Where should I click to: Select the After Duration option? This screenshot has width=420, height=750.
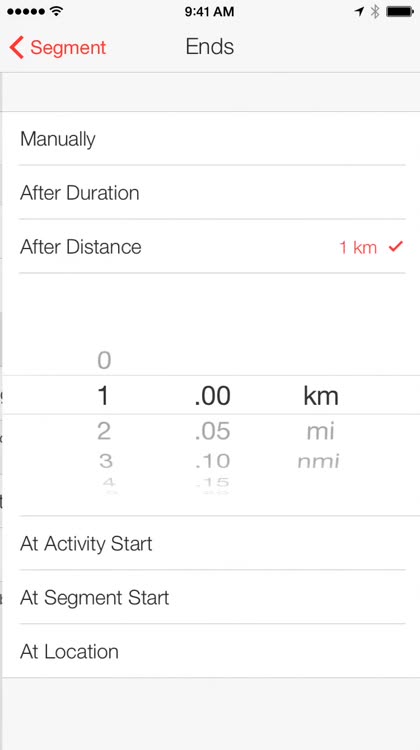[x=212, y=193]
